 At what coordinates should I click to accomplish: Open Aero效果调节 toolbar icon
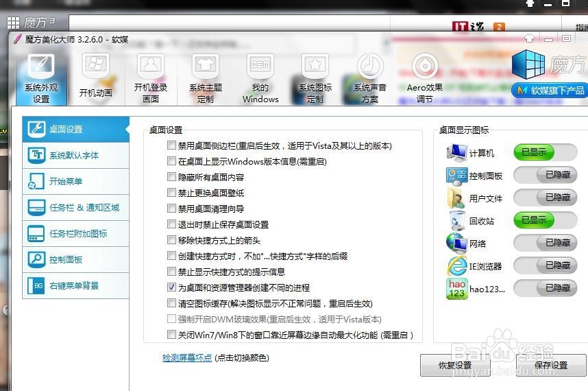coord(424,78)
